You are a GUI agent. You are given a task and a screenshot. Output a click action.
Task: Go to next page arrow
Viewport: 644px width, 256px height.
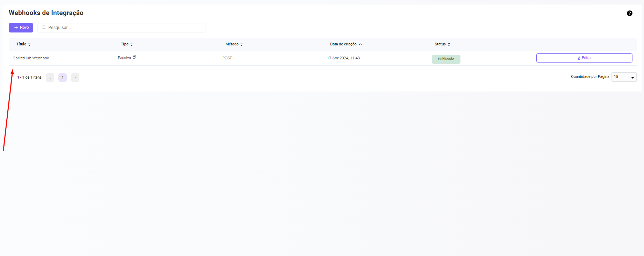(x=75, y=78)
